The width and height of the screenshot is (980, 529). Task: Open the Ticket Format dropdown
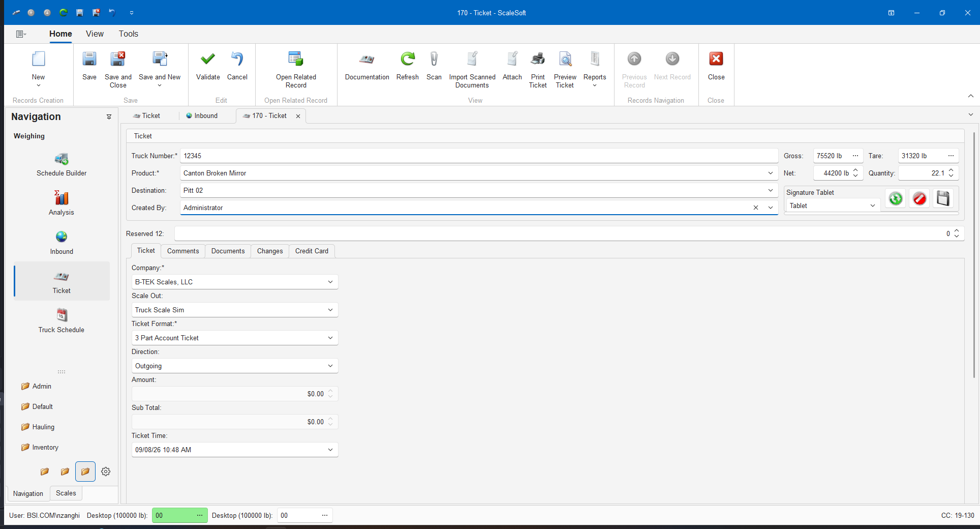tap(330, 338)
